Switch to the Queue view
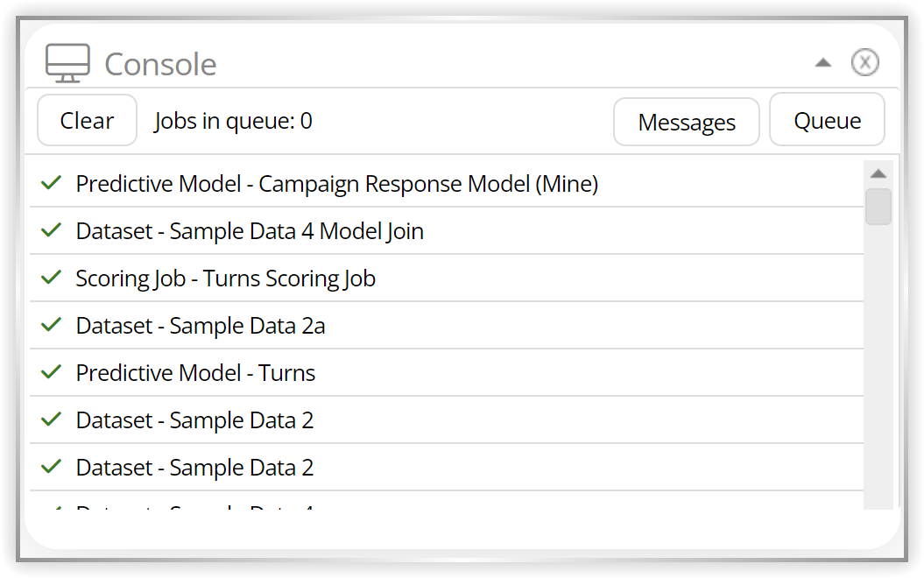This screenshot has height=578, width=924. point(827,120)
